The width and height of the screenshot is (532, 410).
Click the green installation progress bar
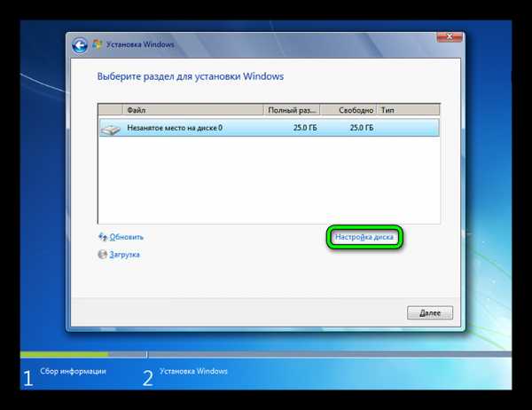(65, 354)
